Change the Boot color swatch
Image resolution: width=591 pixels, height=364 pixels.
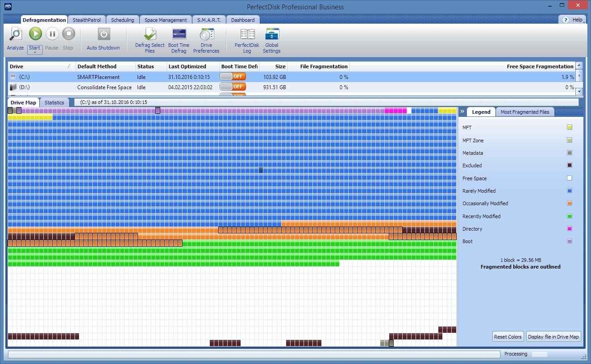point(569,241)
